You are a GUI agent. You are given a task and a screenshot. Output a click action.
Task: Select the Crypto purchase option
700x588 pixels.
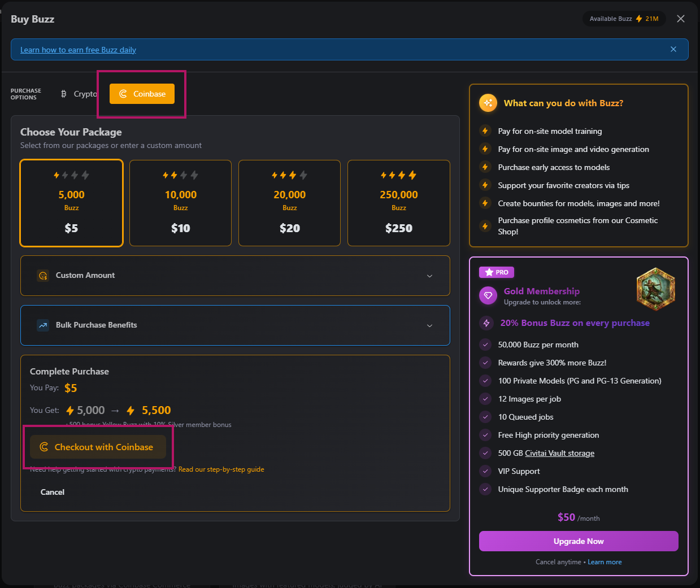point(80,94)
